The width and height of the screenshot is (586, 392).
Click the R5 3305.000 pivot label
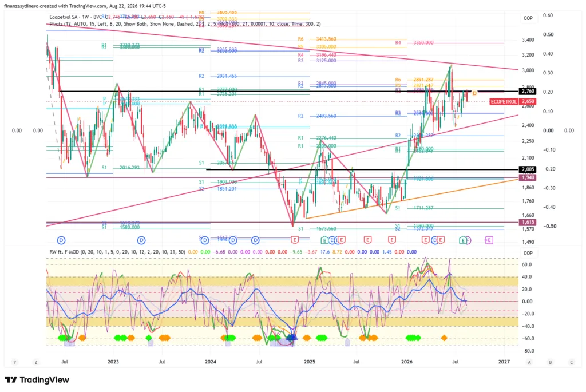pyautogui.click(x=317, y=47)
